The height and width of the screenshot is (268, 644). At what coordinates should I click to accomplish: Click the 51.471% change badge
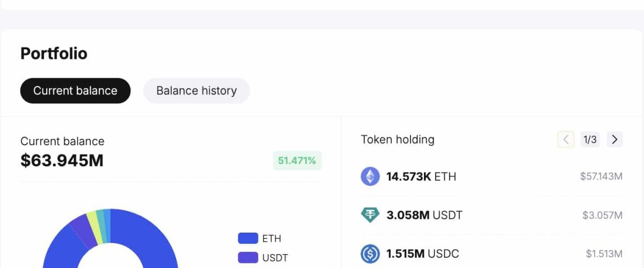(297, 160)
